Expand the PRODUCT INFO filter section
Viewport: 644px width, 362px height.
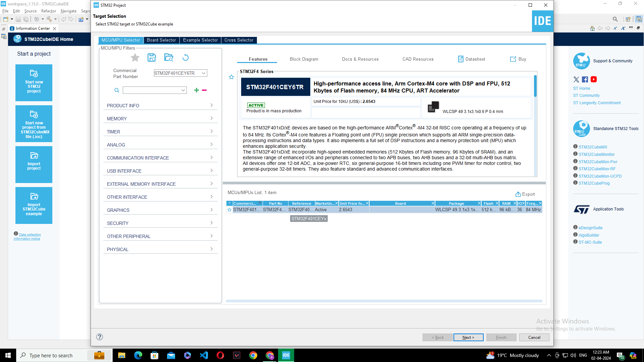(x=160, y=106)
